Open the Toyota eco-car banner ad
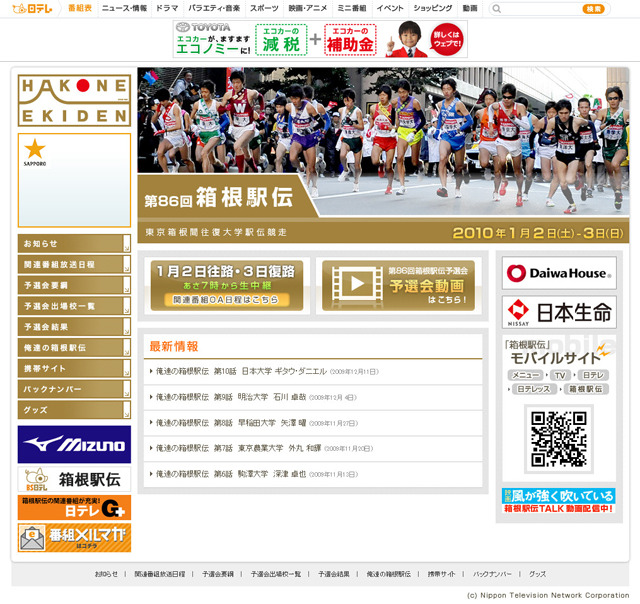640x604 pixels. (x=320, y=39)
